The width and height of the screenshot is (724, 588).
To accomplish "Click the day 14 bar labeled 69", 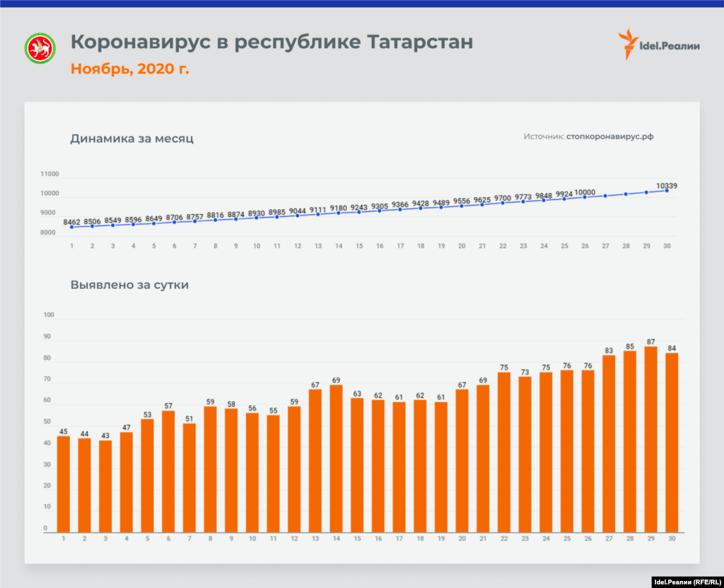I will [337, 458].
